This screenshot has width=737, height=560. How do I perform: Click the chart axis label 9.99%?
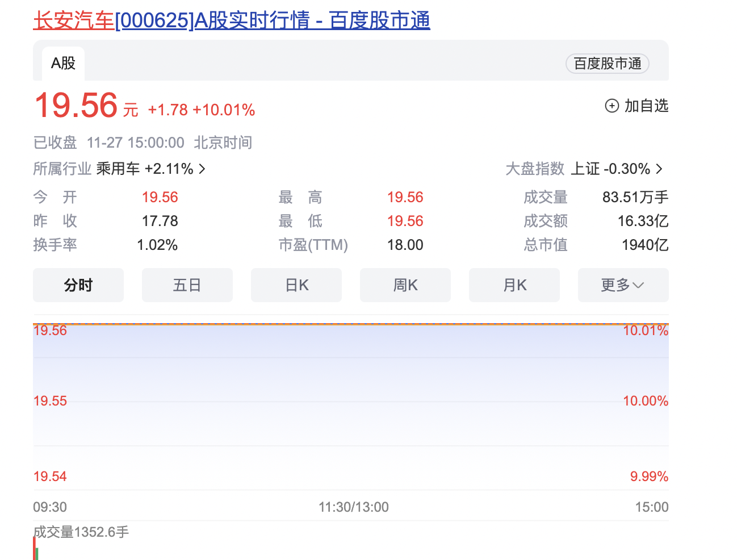pos(650,477)
